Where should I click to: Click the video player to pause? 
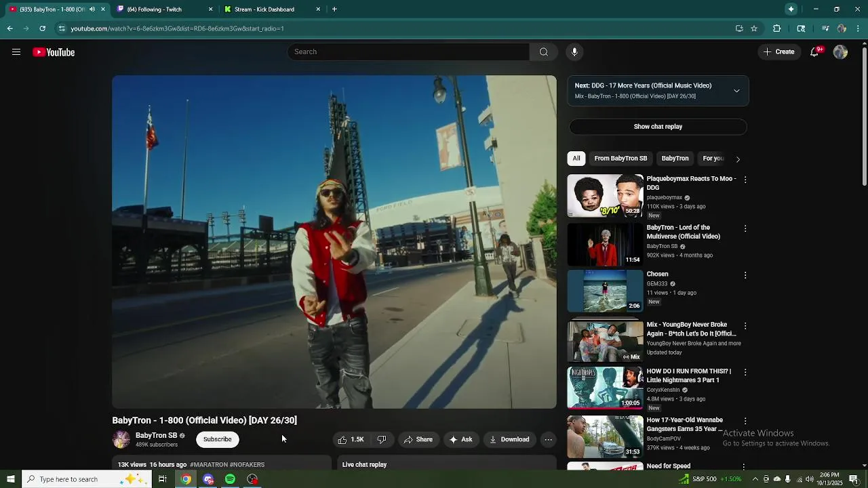[x=334, y=242]
